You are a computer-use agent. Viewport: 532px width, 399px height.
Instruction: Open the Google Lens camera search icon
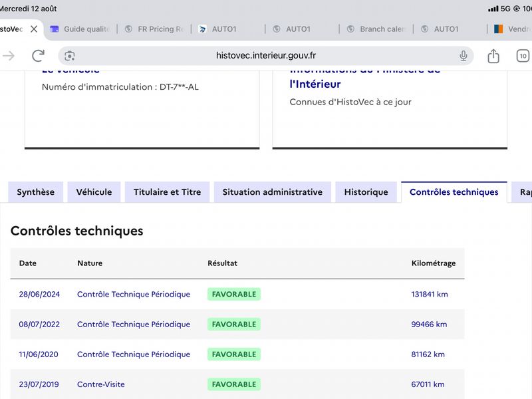coord(70,56)
